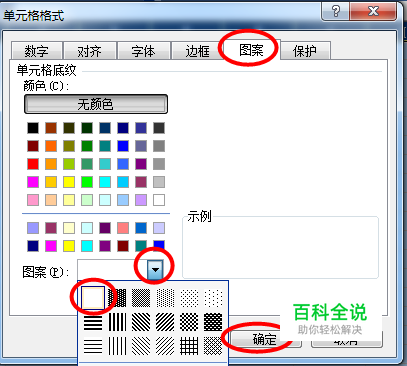Pick the dark green swatch in top row
Screen dimensions: 407x366
point(87,128)
